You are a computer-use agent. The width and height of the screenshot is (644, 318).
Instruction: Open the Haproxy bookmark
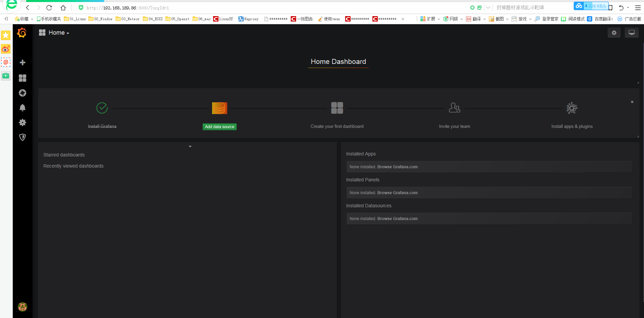point(248,19)
